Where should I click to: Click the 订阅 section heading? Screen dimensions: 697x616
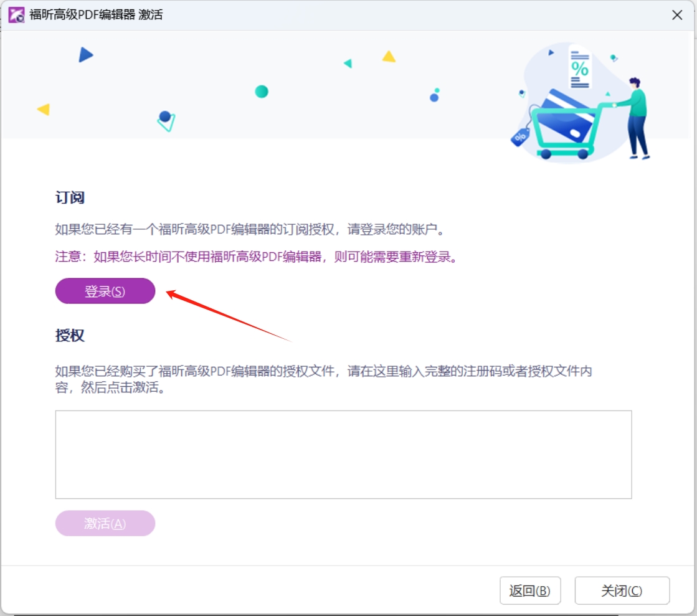[x=70, y=198]
